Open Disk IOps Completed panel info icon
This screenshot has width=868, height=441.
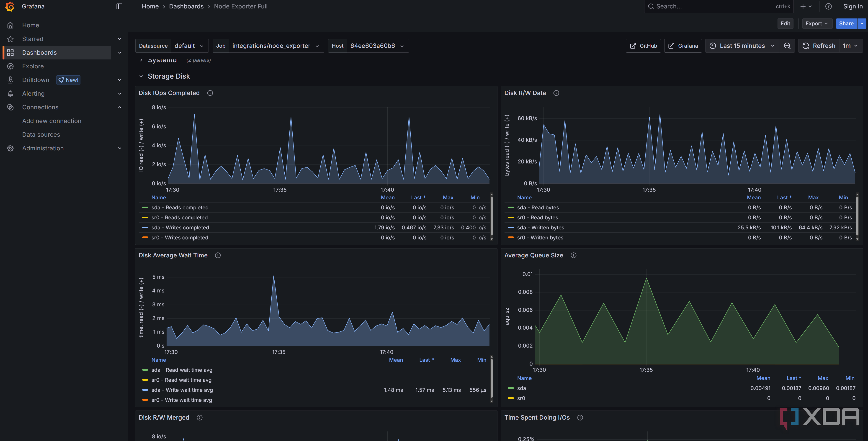tap(210, 93)
